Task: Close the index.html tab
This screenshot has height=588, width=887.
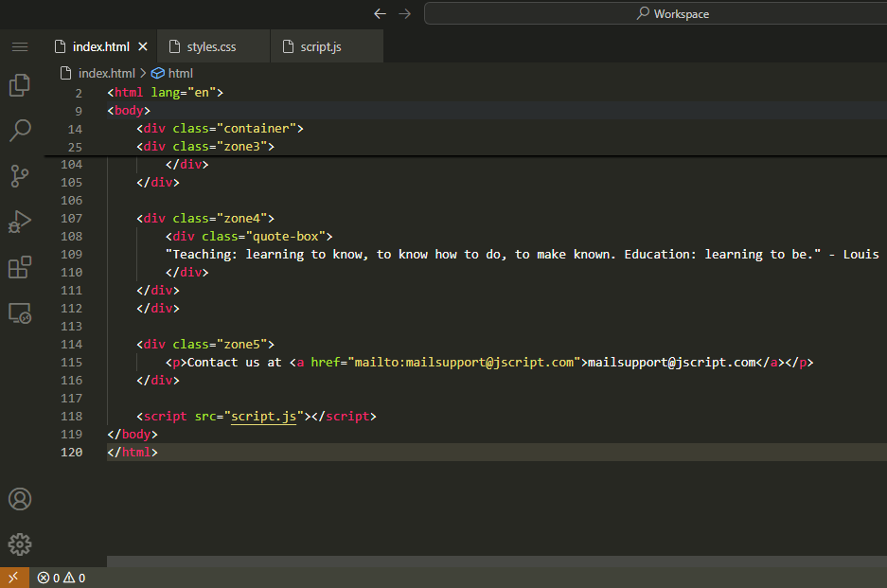Action: [x=143, y=46]
